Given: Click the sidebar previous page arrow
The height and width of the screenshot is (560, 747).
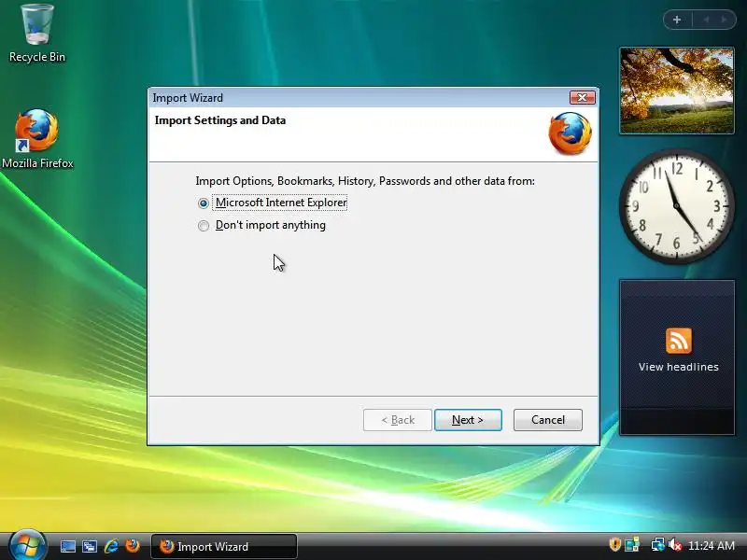Looking at the screenshot, I should click(707, 20).
